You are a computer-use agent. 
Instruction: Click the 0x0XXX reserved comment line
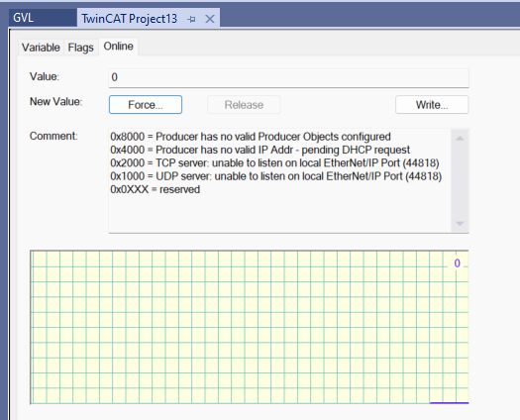[156, 189]
